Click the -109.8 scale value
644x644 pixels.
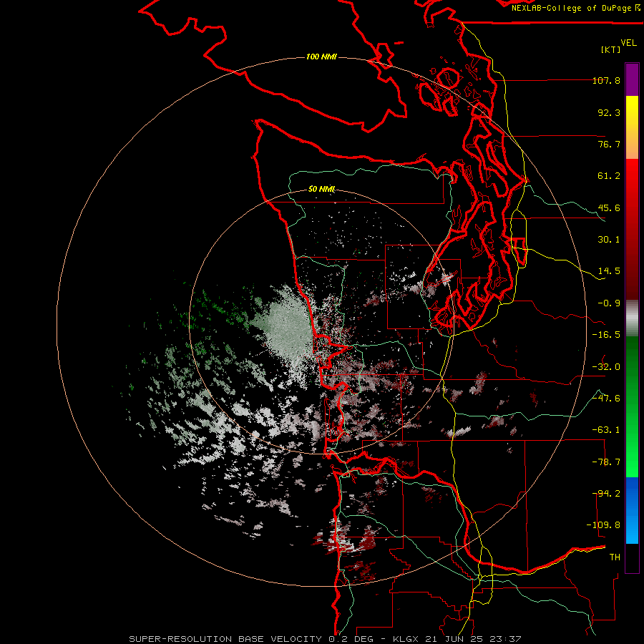603,525
